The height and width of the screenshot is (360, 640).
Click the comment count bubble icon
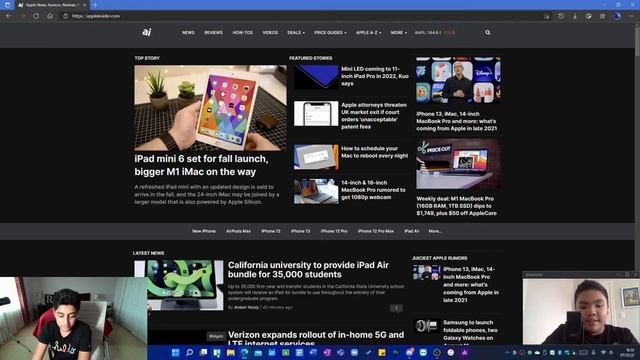[396, 308]
